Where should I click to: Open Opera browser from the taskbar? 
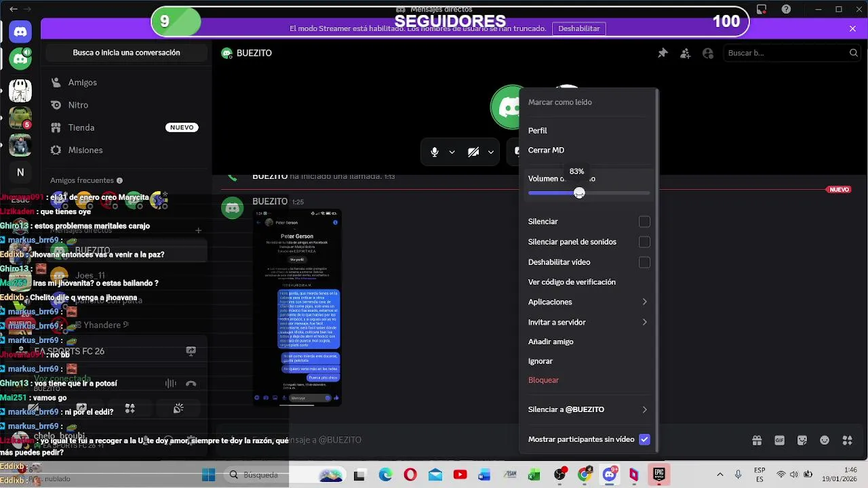(x=410, y=475)
